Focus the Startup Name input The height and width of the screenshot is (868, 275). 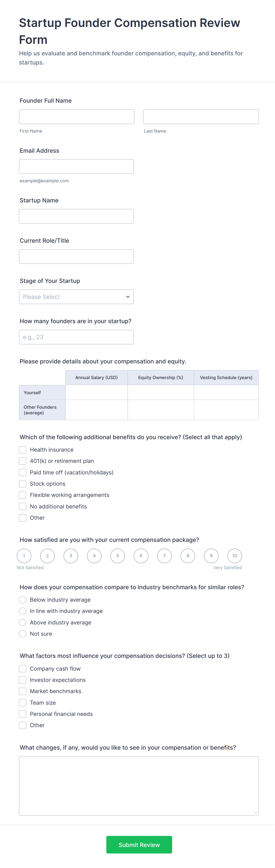pyautogui.click(x=76, y=216)
